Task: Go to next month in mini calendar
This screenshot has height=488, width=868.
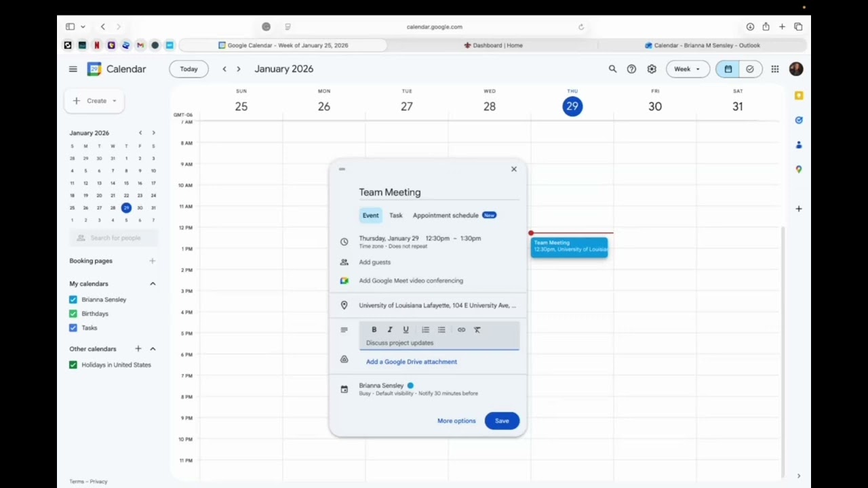Action: (153, 133)
